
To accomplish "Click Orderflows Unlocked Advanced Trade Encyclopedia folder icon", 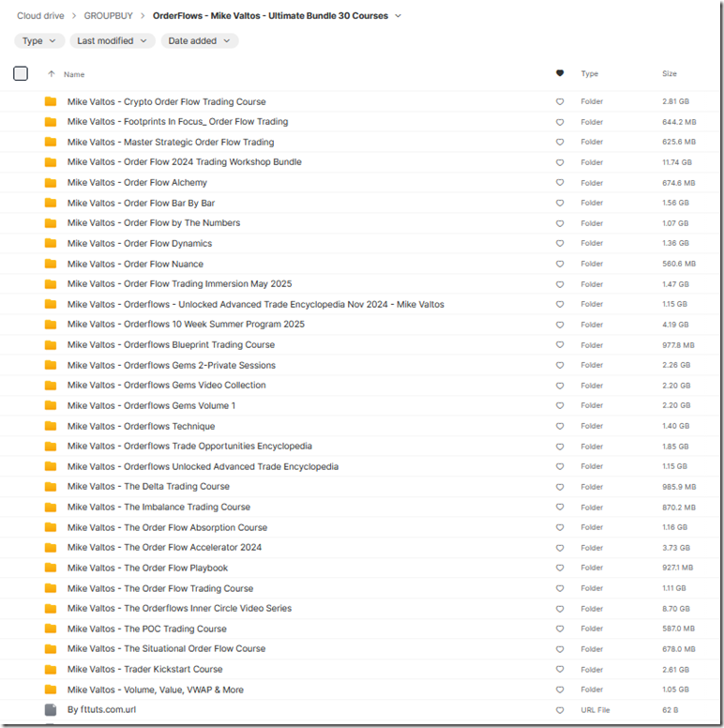I will [x=51, y=466].
